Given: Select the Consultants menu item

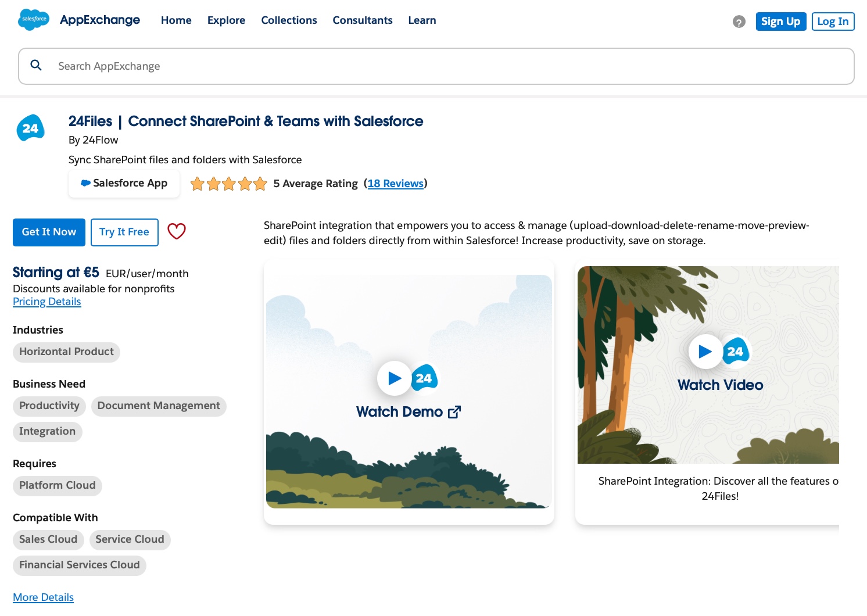Looking at the screenshot, I should 363,20.
